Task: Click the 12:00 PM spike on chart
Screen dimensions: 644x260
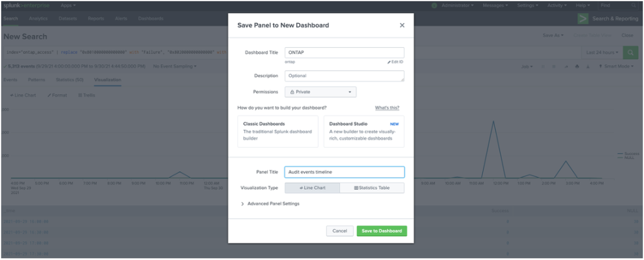Action: coord(493,122)
